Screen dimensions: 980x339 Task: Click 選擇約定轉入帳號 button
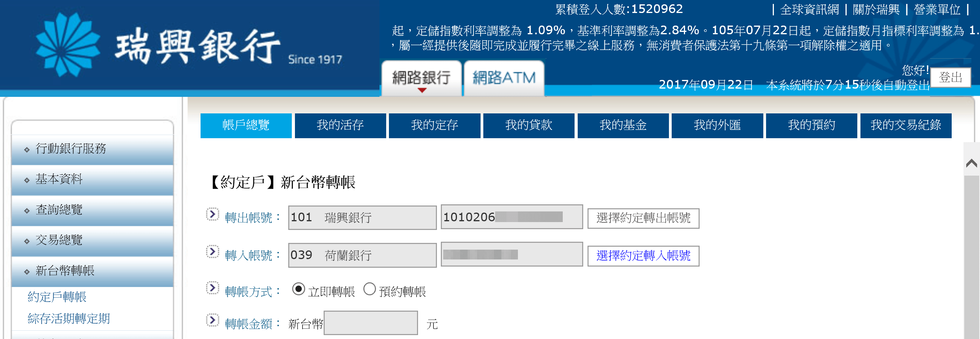(643, 256)
